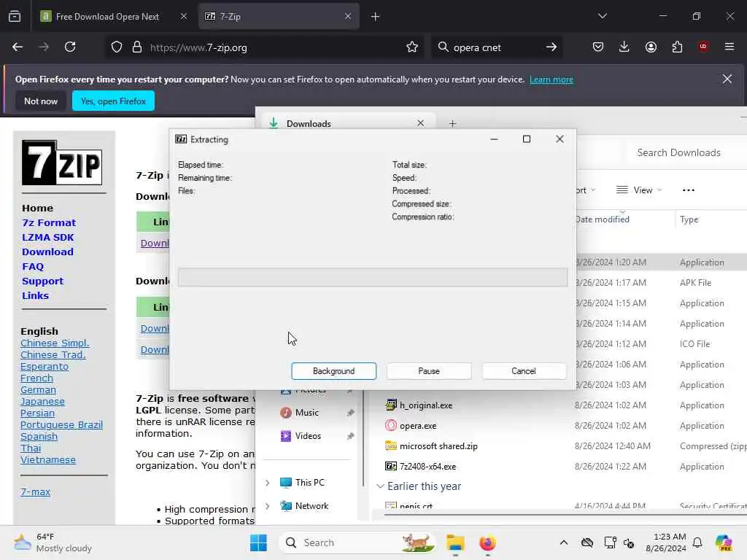Open the View dropdown in Explorer
Viewport: 747px width, 560px height.
(639, 190)
